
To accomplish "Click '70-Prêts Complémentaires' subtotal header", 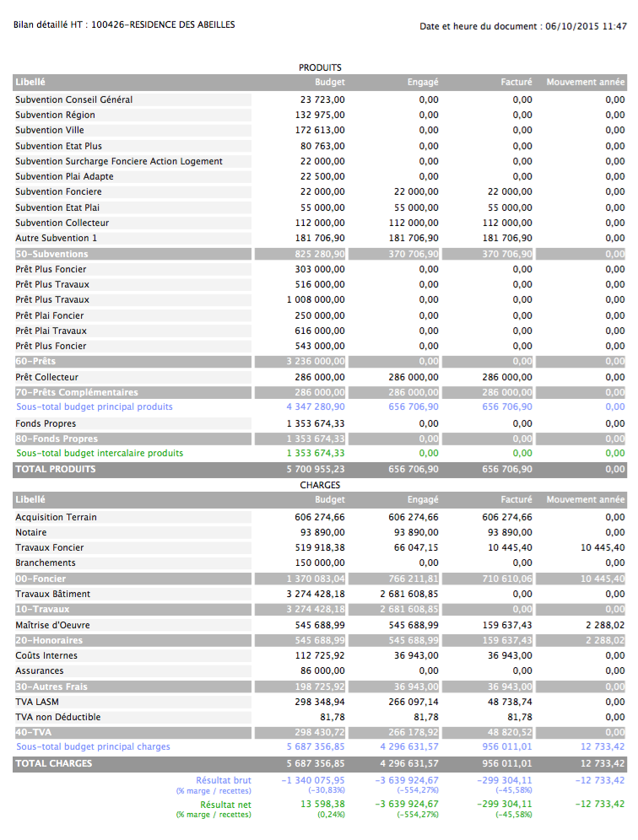I will pos(77,392).
